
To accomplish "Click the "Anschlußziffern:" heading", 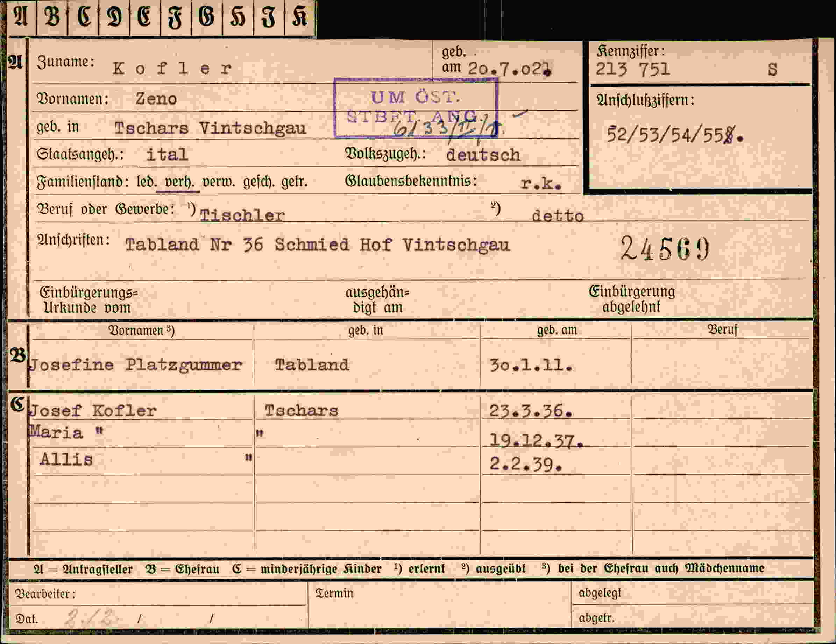I will [645, 100].
